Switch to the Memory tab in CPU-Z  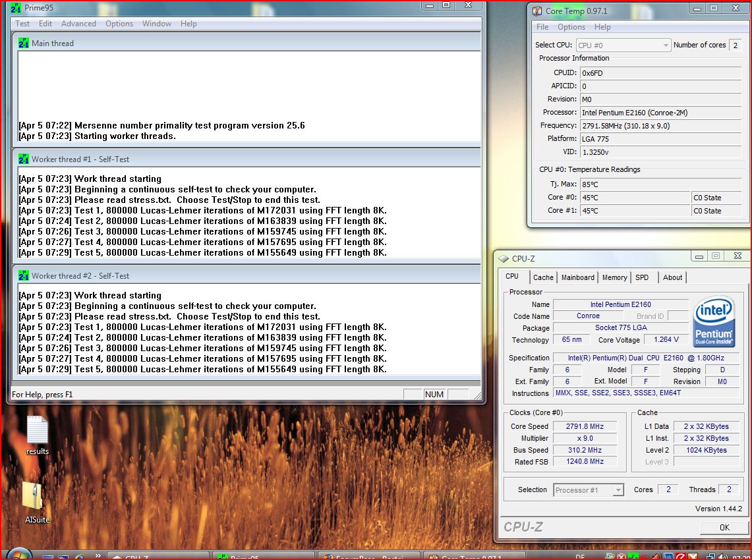614,277
